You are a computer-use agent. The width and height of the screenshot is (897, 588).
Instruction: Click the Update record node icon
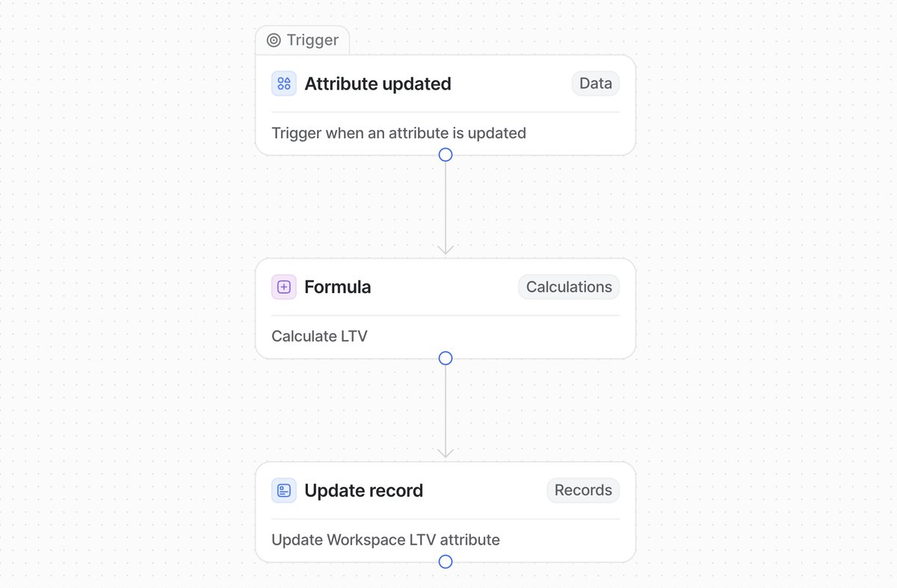tap(284, 491)
